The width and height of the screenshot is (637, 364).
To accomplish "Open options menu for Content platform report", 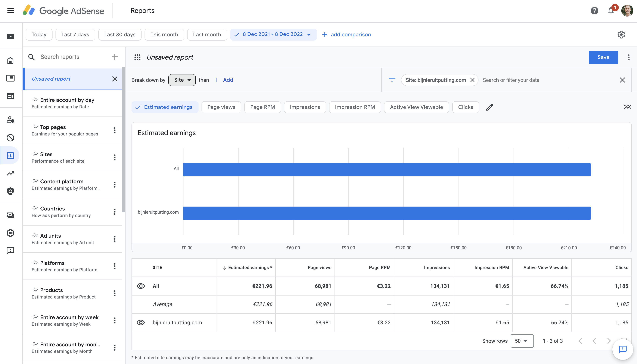I will 115,185.
